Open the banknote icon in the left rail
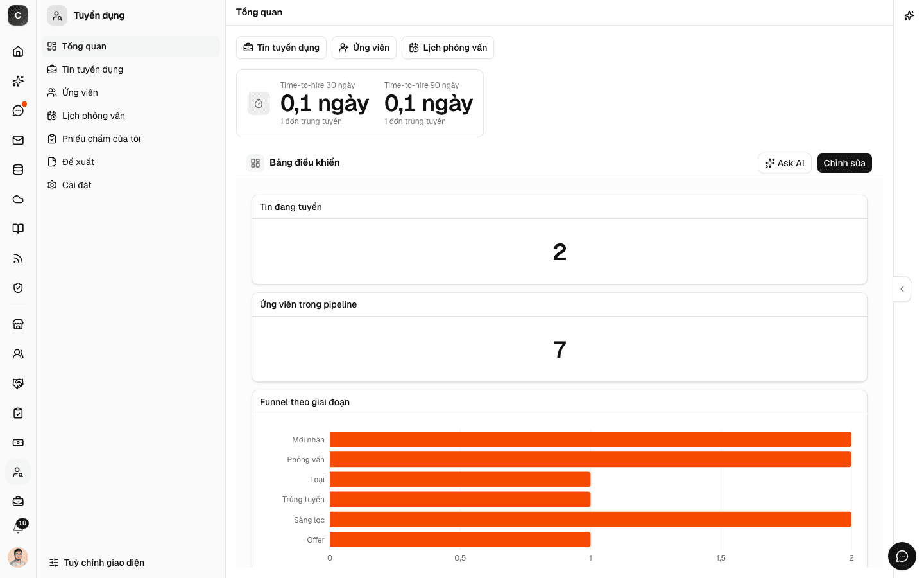924x578 pixels. [18, 442]
